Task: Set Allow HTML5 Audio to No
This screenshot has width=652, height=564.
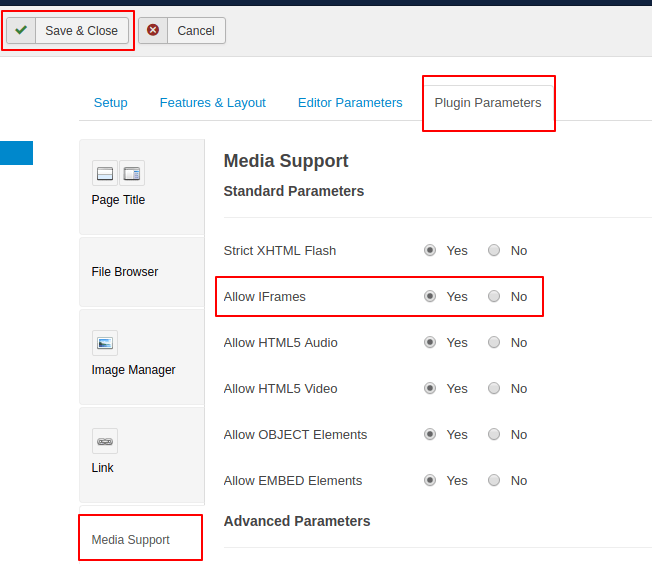Action: [x=494, y=343]
